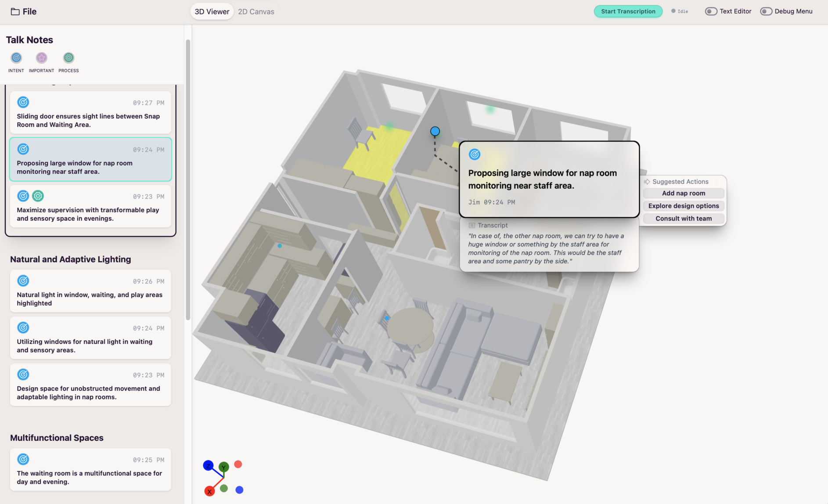The width and height of the screenshot is (828, 504).
Task: Click the popup title Proposing large window text
Action: click(543, 179)
